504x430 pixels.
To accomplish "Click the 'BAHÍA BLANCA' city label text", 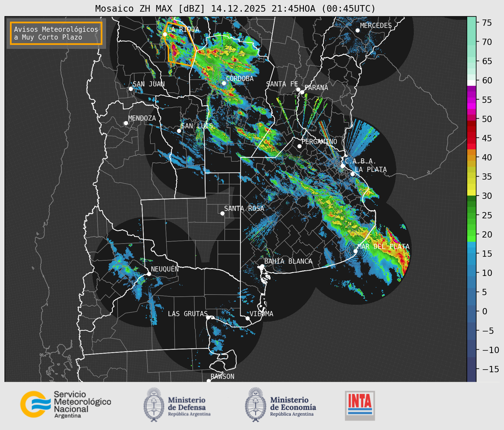I will (x=288, y=261).
